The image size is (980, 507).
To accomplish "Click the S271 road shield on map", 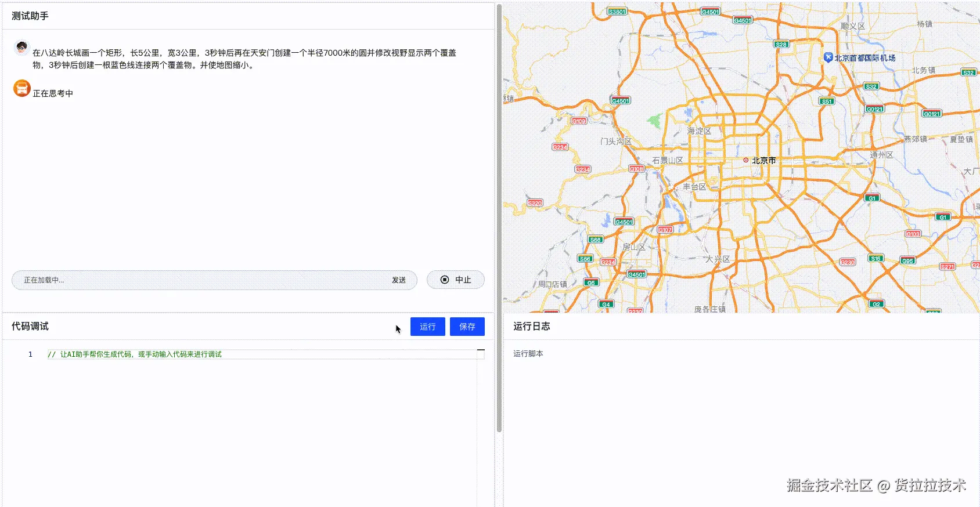I will pyautogui.click(x=947, y=267).
